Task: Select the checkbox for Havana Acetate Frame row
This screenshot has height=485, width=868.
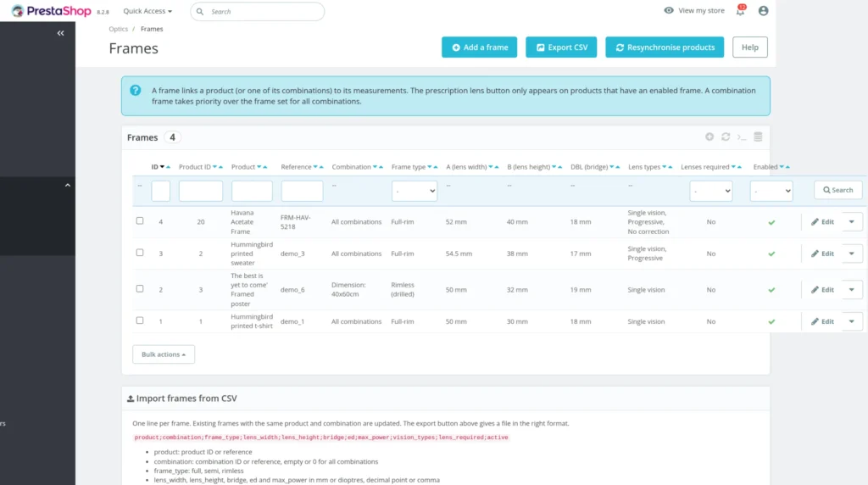Action: point(140,221)
